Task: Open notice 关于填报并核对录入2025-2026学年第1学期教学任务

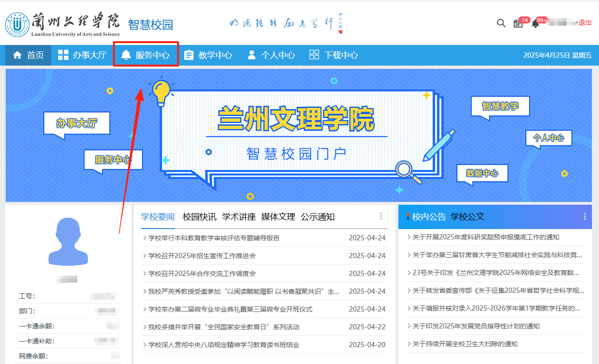Action: point(496,308)
